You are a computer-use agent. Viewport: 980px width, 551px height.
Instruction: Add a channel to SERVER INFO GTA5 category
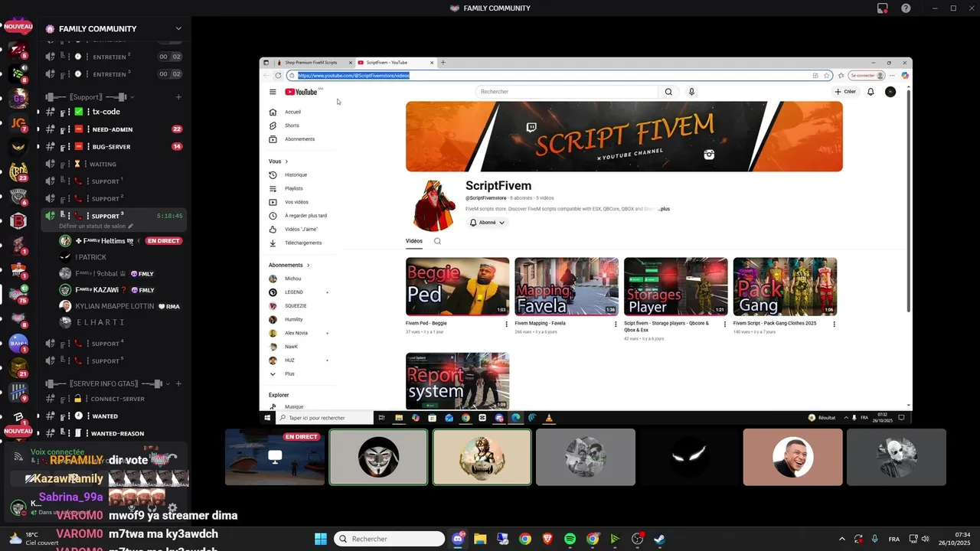tap(178, 383)
